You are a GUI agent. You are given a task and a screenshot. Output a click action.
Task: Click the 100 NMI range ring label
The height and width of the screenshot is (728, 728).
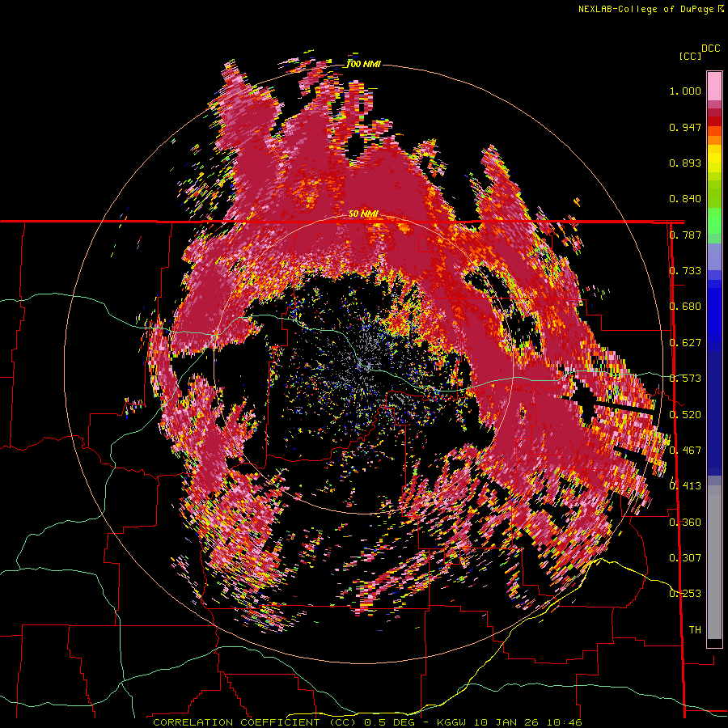click(x=363, y=64)
